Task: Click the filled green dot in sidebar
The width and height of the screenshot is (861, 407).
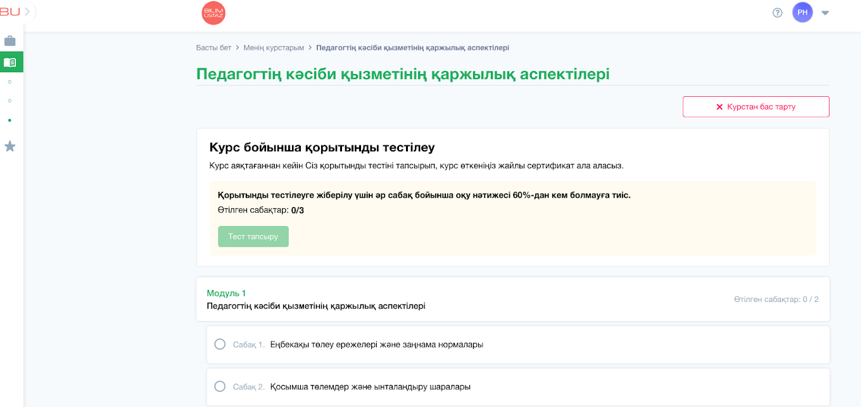Action: (x=10, y=120)
